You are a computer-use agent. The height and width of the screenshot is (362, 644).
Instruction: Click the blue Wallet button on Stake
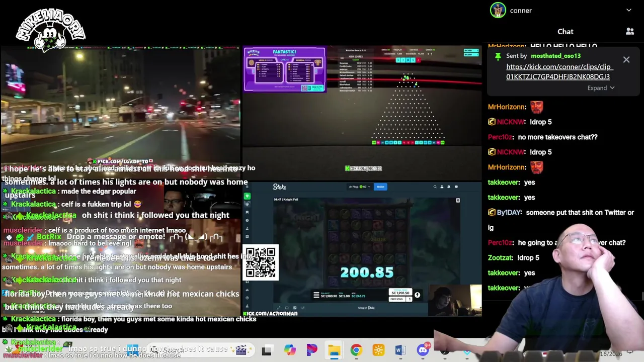tap(380, 187)
